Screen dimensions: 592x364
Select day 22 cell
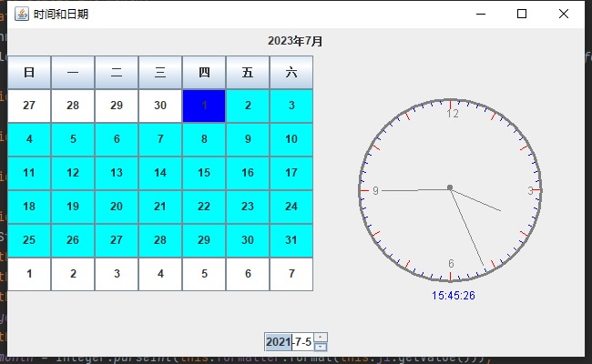tap(204, 207)
